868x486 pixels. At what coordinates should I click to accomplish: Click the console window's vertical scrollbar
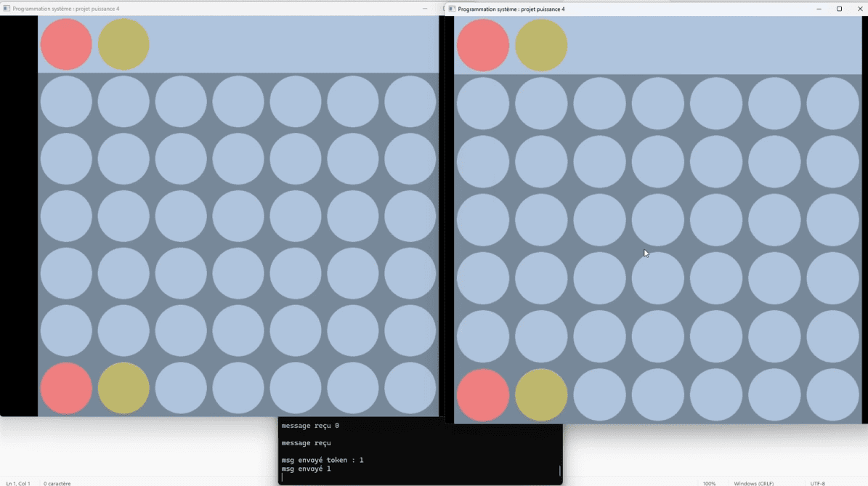point(559,470)
